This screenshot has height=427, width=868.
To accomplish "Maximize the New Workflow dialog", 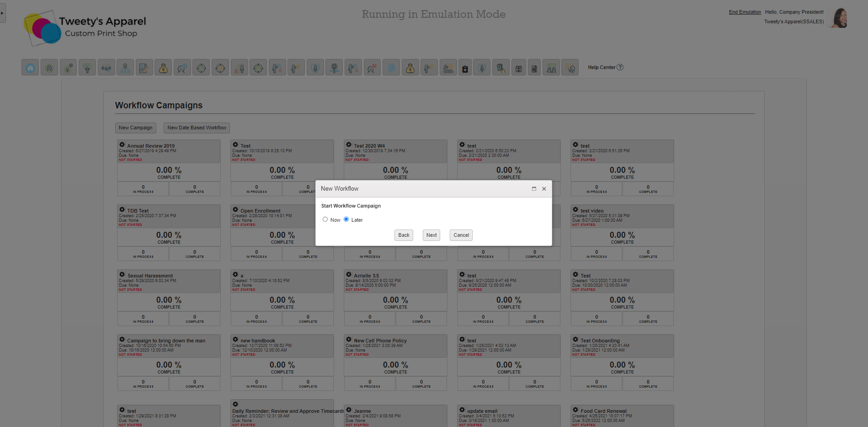I will [534, 189].
